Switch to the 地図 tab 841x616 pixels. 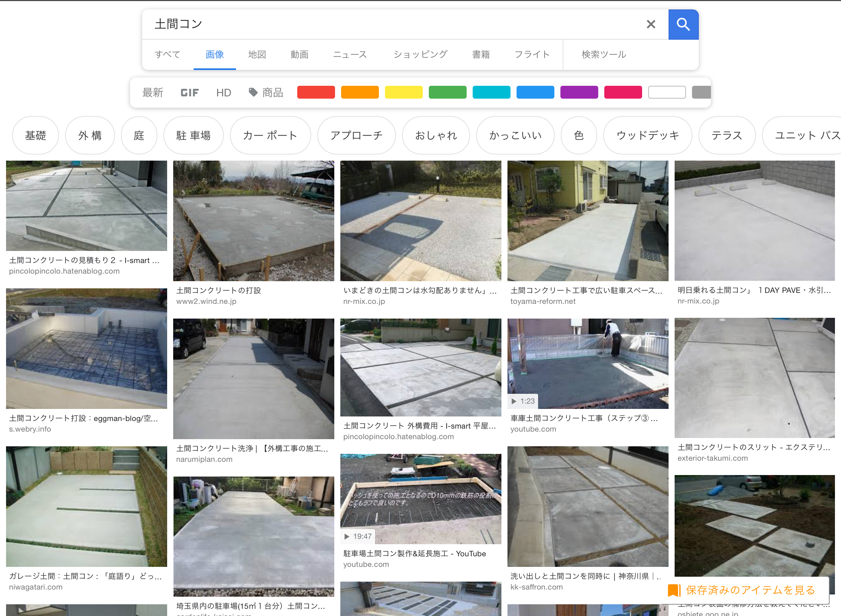(x=257, y=54)
